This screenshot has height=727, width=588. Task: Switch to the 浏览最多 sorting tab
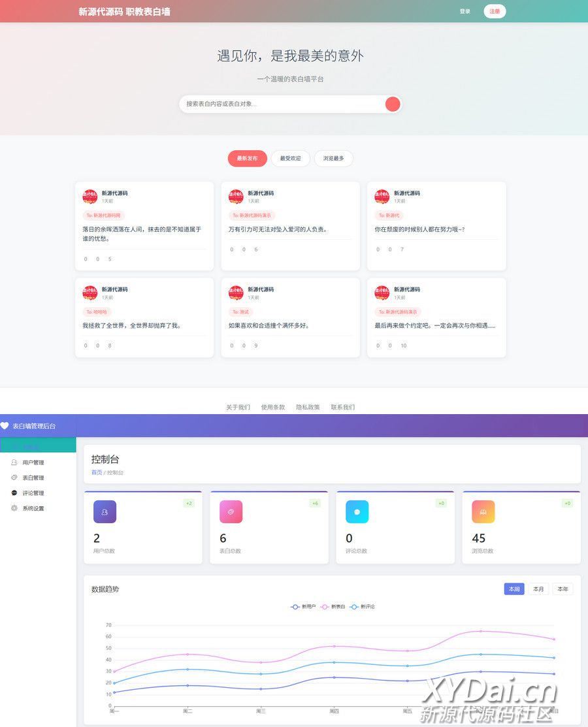coord(333,159)
